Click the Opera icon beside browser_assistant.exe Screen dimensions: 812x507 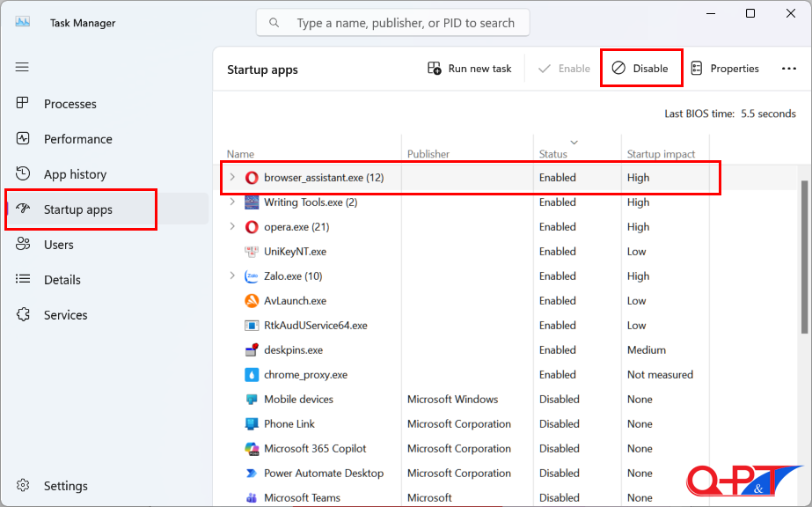(x=252, y=178)
